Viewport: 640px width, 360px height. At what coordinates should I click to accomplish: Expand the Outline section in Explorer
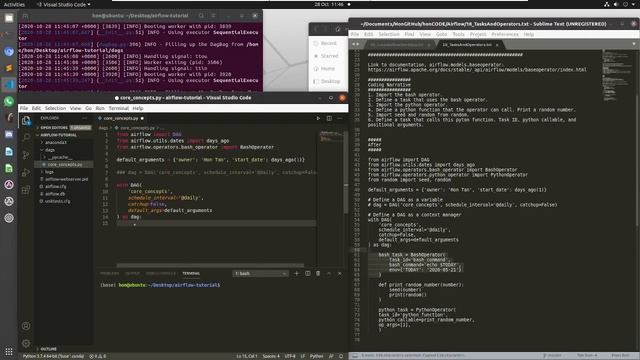click(48, 349)
